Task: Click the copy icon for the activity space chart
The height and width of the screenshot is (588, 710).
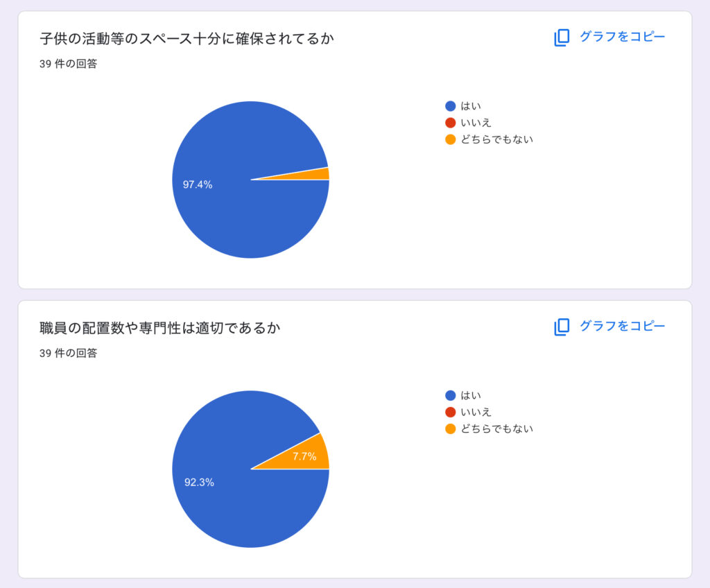Action: (x=561, y=37)
